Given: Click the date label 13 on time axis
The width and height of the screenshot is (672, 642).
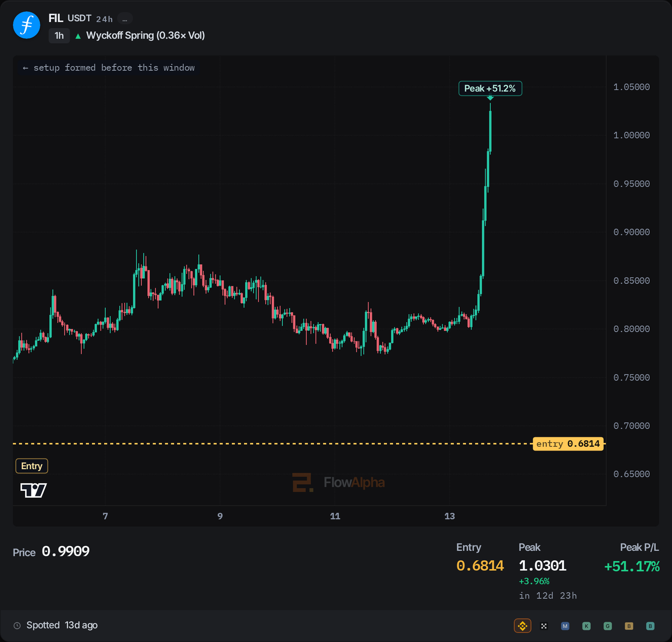Looking at the screenshot, I should coord(450,516).
